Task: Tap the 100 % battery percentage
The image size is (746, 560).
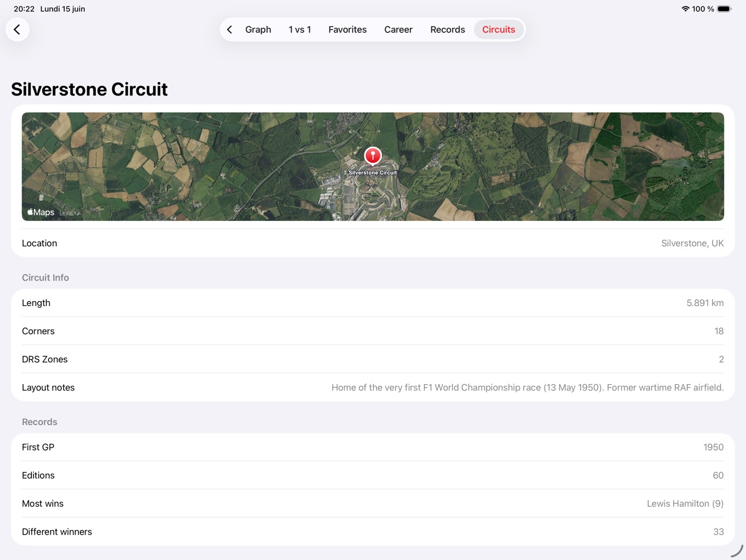Action: click(x=703, y=9)
